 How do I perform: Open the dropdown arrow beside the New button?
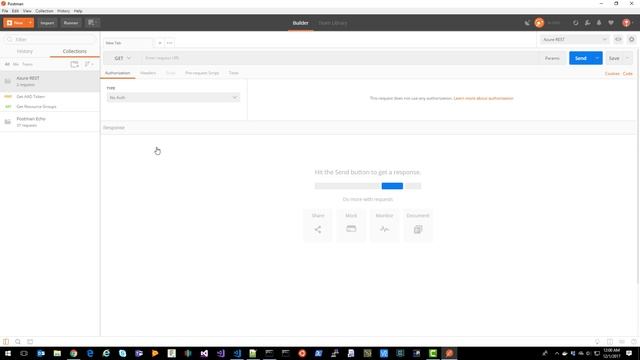pyautogui.click(x=30, y=23)
